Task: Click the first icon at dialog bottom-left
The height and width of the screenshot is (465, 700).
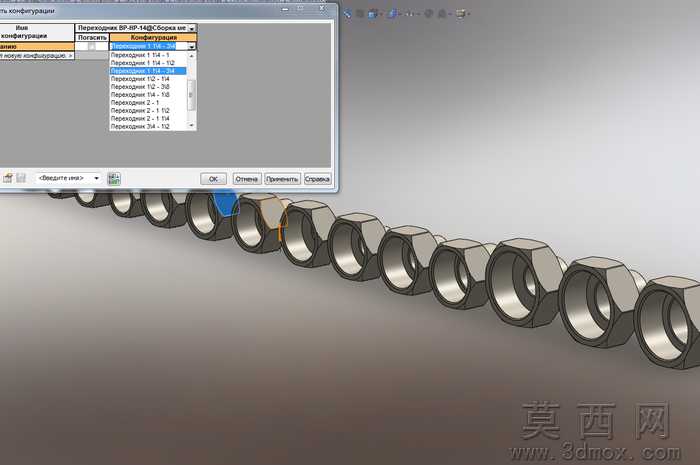Action: pos(8,178)
